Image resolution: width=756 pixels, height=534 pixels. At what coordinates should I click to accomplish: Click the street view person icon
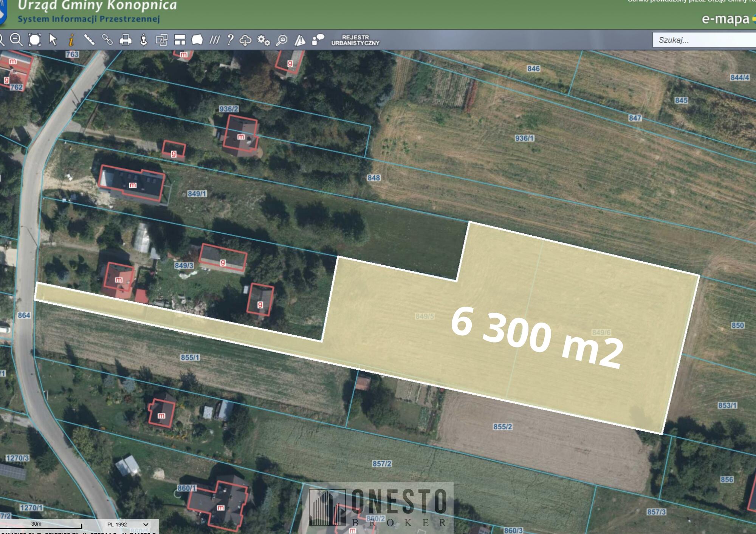(x=144, y=40)
